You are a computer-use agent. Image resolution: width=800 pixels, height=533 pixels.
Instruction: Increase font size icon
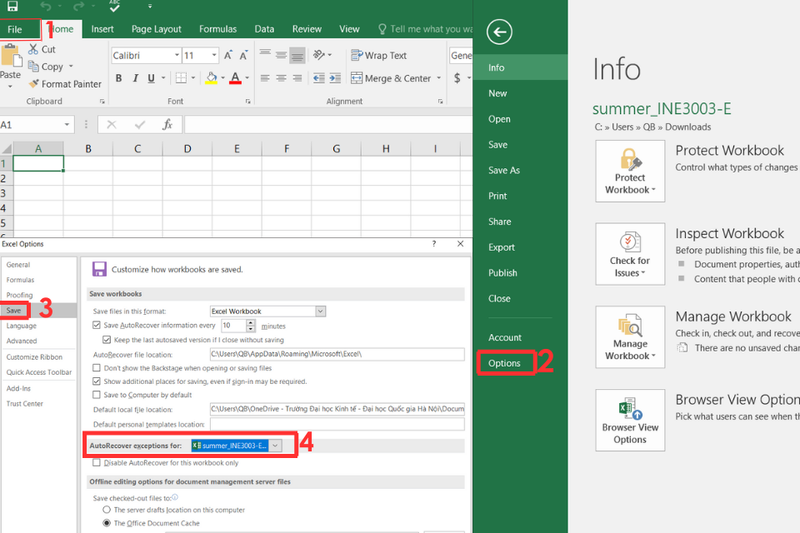[x=228, y=55]
